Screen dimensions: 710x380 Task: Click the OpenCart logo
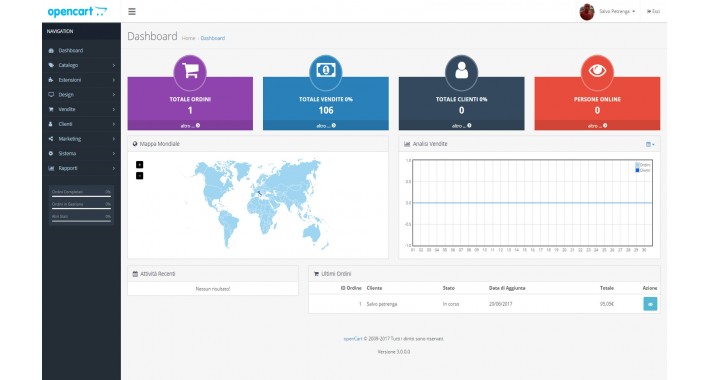click(x=77, y=11)
